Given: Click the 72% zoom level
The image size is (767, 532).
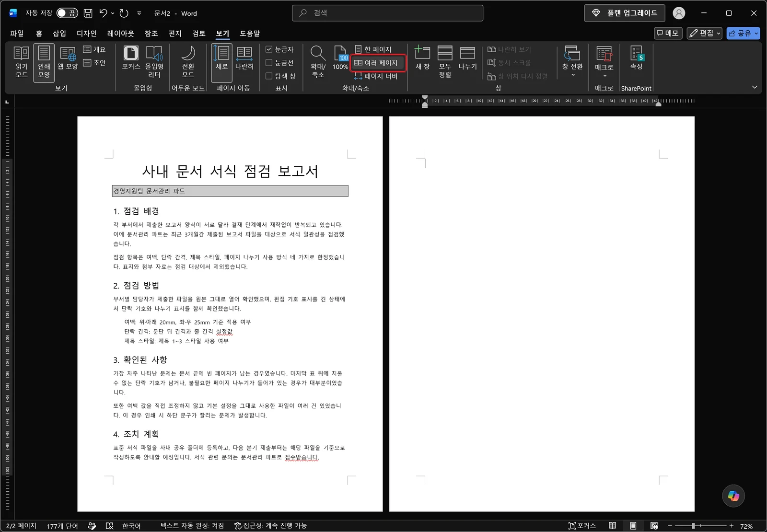Looking at the screenshot, I should pyautogui.click(x=746, y=526).
